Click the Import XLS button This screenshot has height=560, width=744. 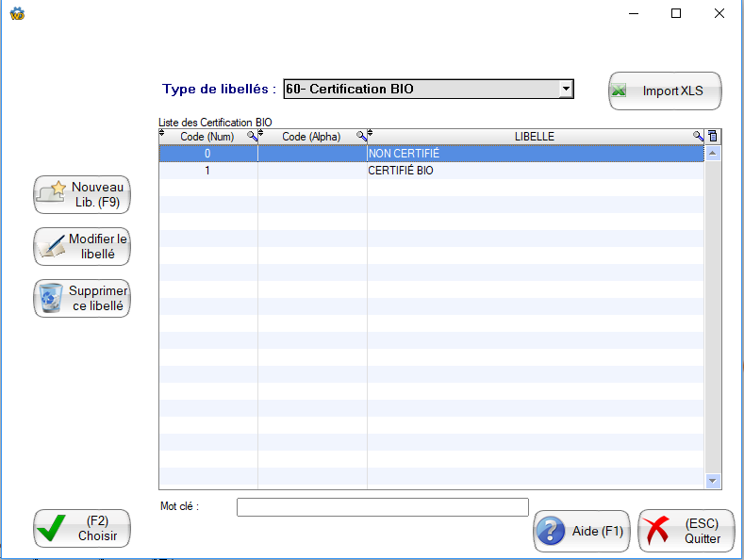pos(665,91)
